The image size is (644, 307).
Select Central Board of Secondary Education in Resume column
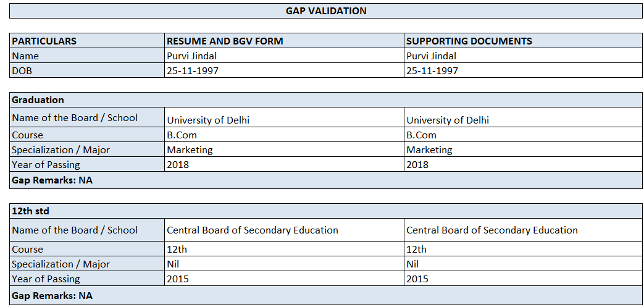pyautogui.click(x=253, y=230)
